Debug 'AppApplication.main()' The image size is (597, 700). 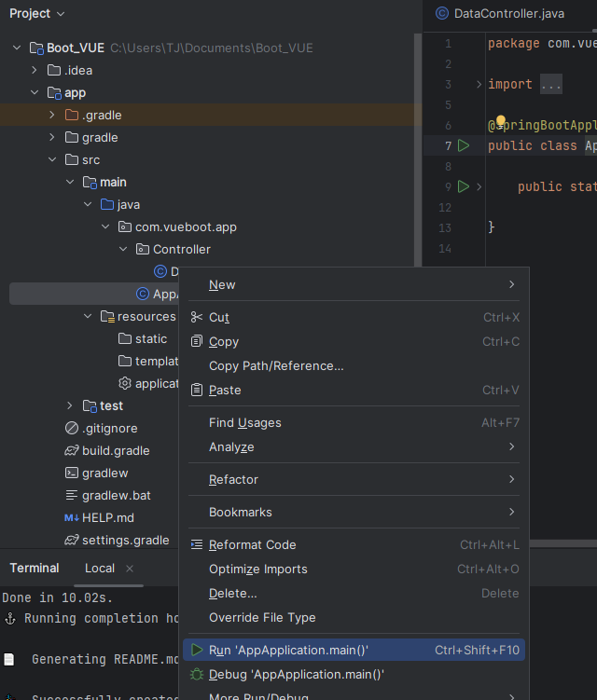click(x=354, y=674)
